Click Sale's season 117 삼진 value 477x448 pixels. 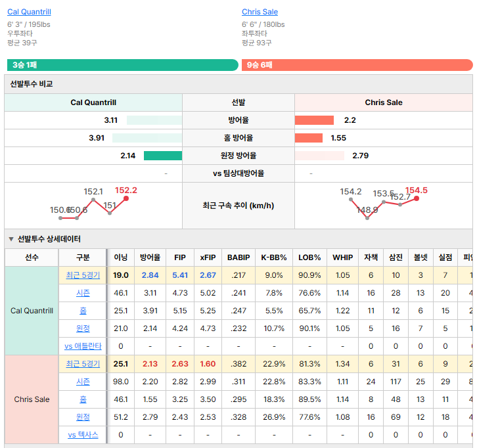tap(396, 382)
